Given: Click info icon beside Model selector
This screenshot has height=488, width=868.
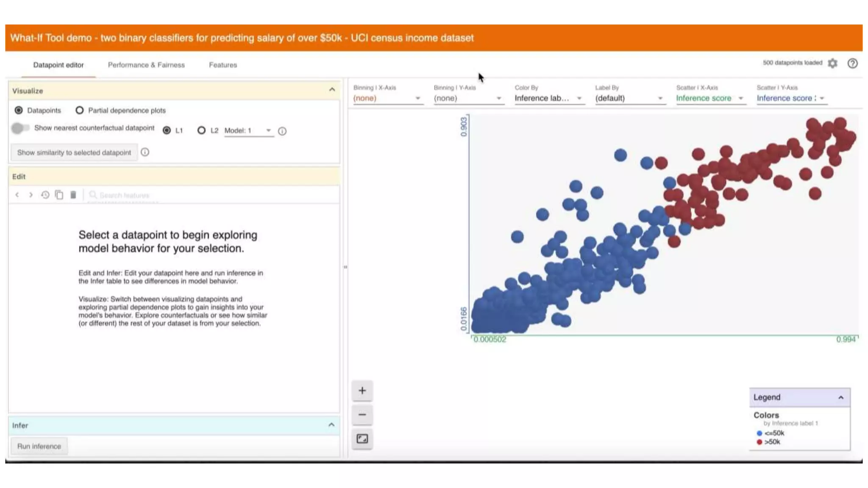Looking at the screenshot, I should 282,131.
